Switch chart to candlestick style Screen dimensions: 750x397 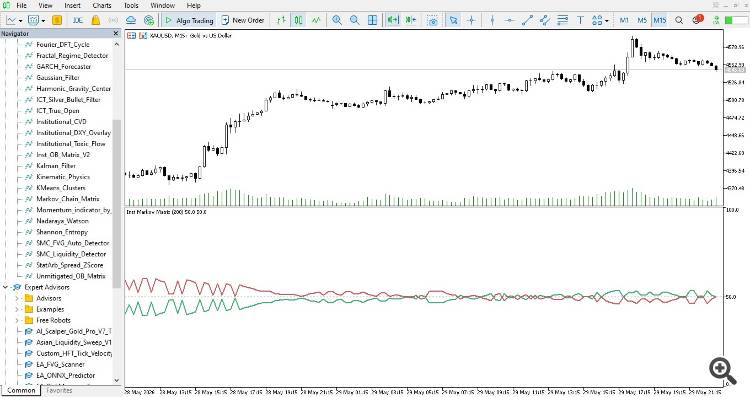(298, 21)
